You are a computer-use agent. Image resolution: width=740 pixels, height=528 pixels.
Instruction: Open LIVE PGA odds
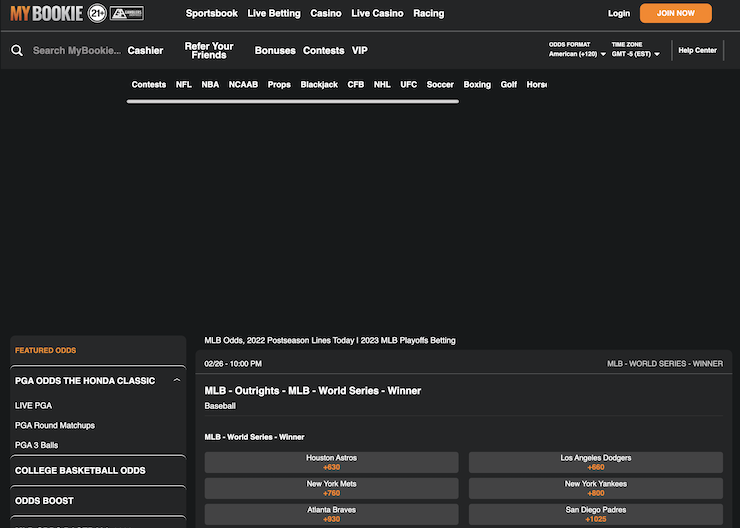point(34,405)
